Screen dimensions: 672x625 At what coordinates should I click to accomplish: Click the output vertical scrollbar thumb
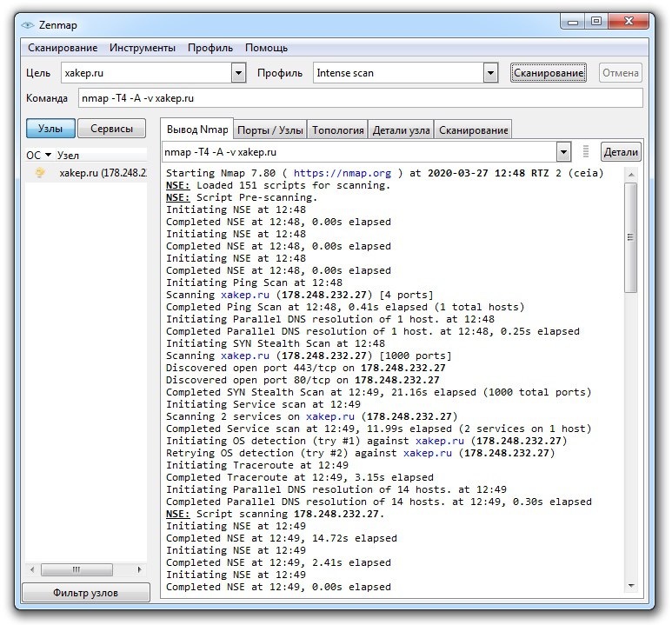(630, 237)
